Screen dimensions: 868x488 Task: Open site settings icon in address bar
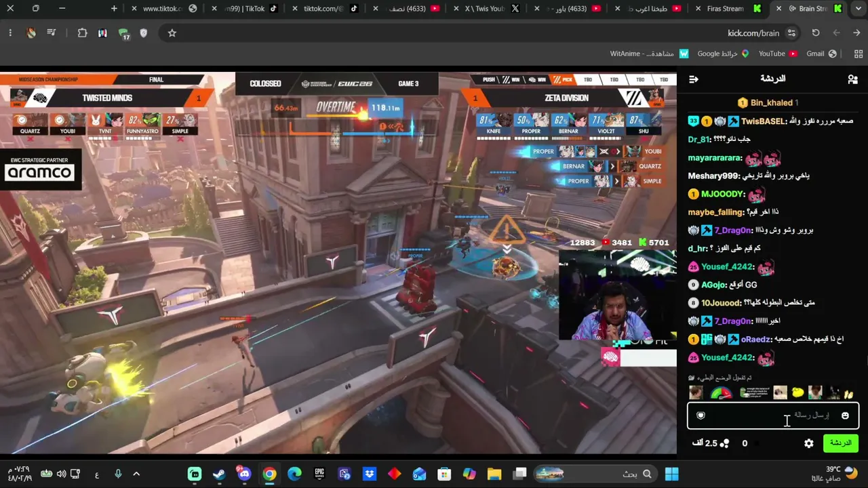(x=791, y=33)
